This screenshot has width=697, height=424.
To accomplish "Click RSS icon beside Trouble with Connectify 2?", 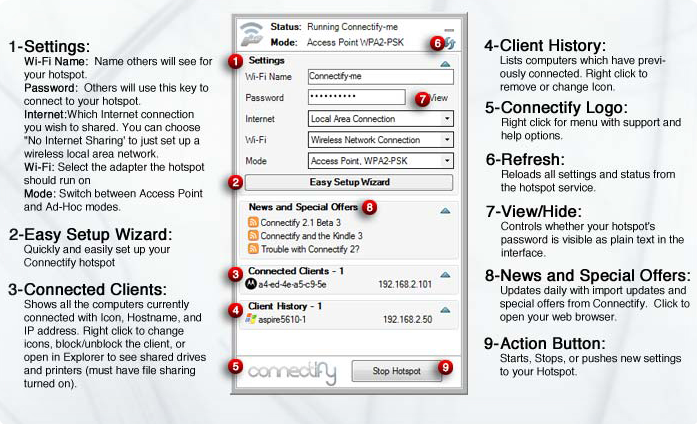I will click(253, 248).
